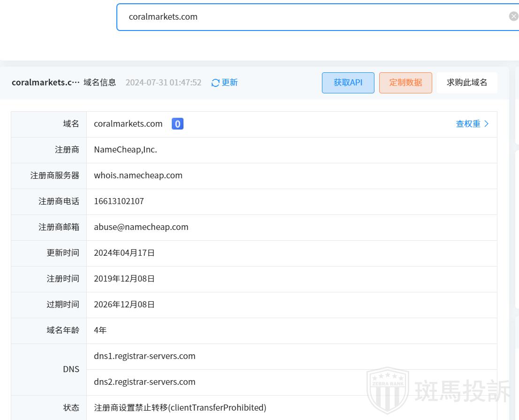Image resolution: width=519 pixels, height=420 pixels.
Task: Focus the coralmarkets.com search input field
Action: pos(310,17)
